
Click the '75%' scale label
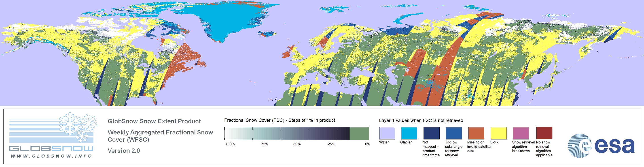click(x=265, y=144)
